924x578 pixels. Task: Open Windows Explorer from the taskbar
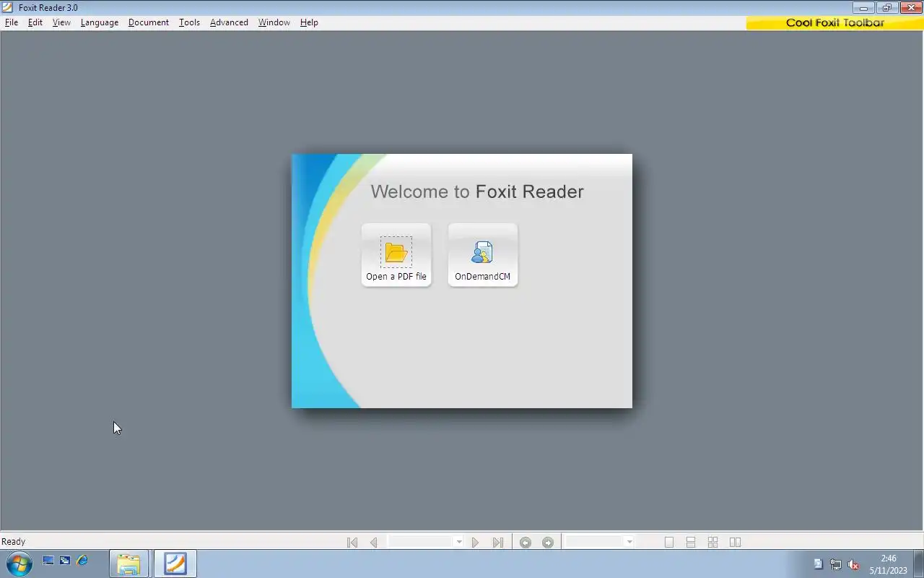[128, 564]
